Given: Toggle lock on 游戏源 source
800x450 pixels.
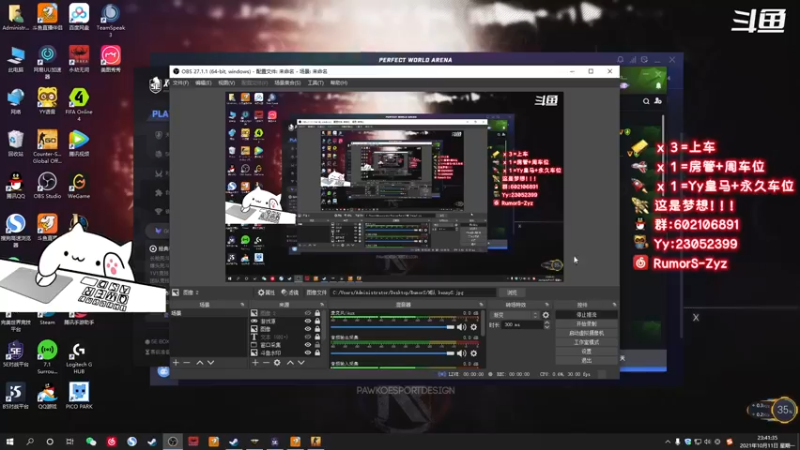Looking at the screenshot, I should tap(317, 321).
